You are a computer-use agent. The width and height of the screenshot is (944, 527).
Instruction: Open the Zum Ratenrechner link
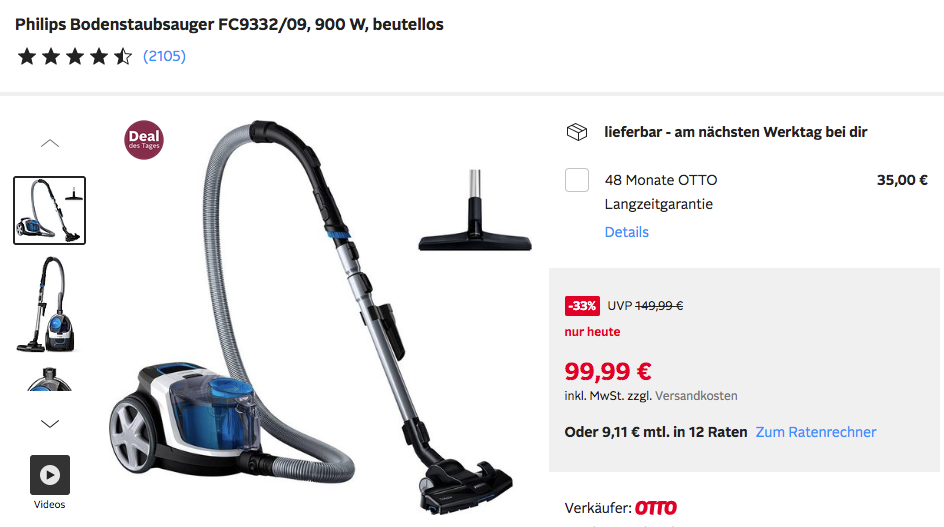click(816, 432)
